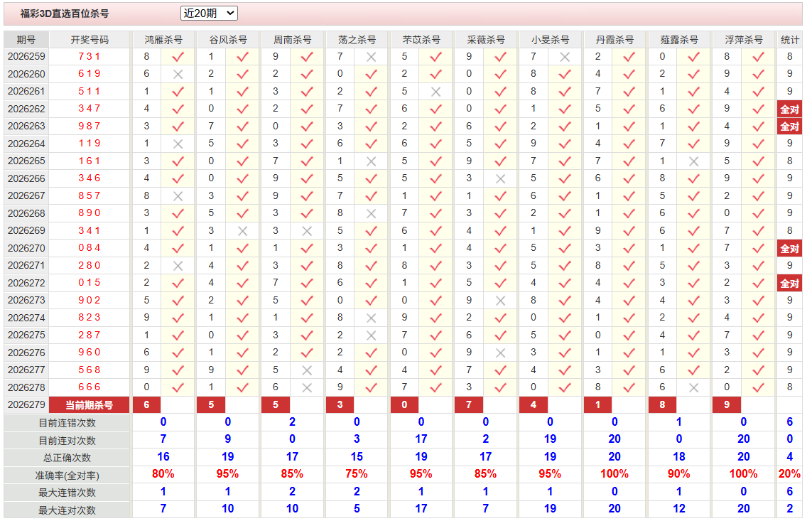Open the 近20期 period dropdown
Screen dimensions: 812x521
209,13
